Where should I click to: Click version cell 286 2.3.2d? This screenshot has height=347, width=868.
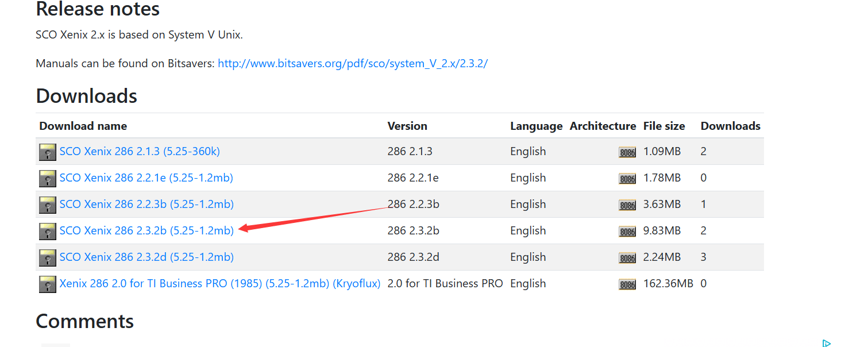pyautogui.click(x=414, y=257)
